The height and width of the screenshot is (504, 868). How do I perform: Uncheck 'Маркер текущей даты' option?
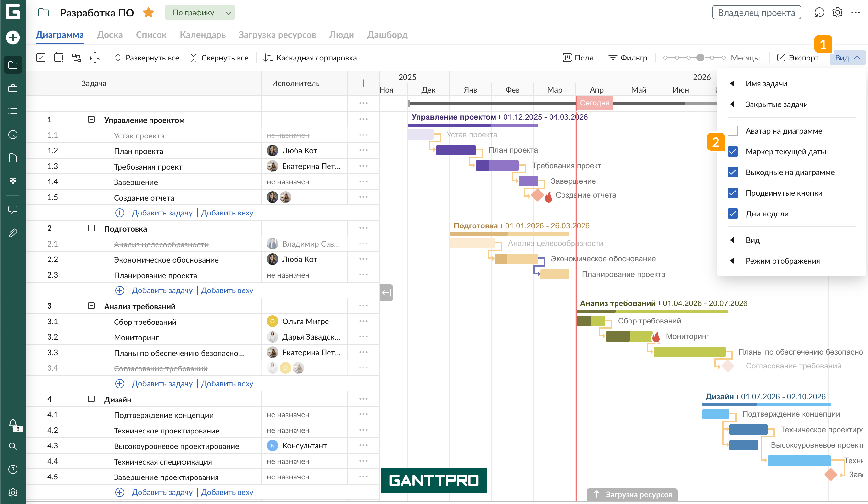pos(733,151)
